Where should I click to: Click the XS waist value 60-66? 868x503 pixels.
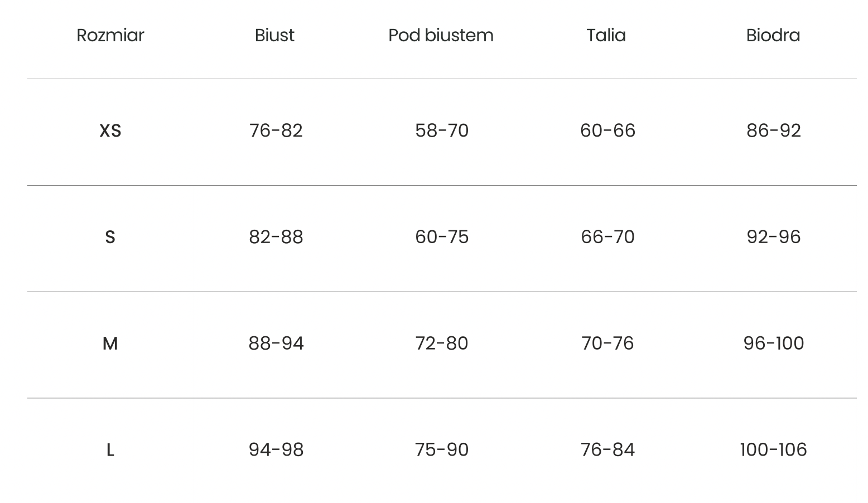(607, 130)
